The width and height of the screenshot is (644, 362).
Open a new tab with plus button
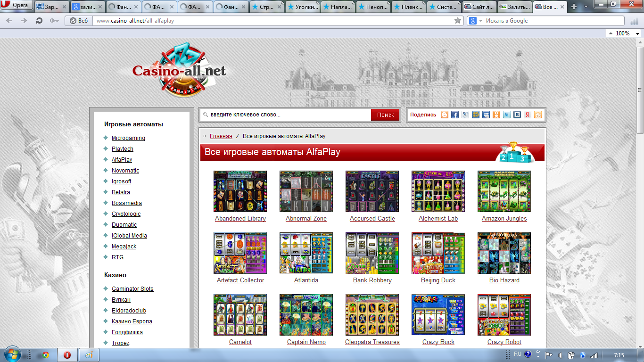574,7
